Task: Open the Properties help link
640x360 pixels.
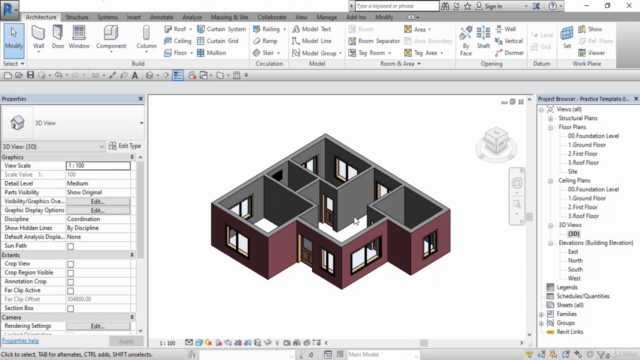Action: 20,341
